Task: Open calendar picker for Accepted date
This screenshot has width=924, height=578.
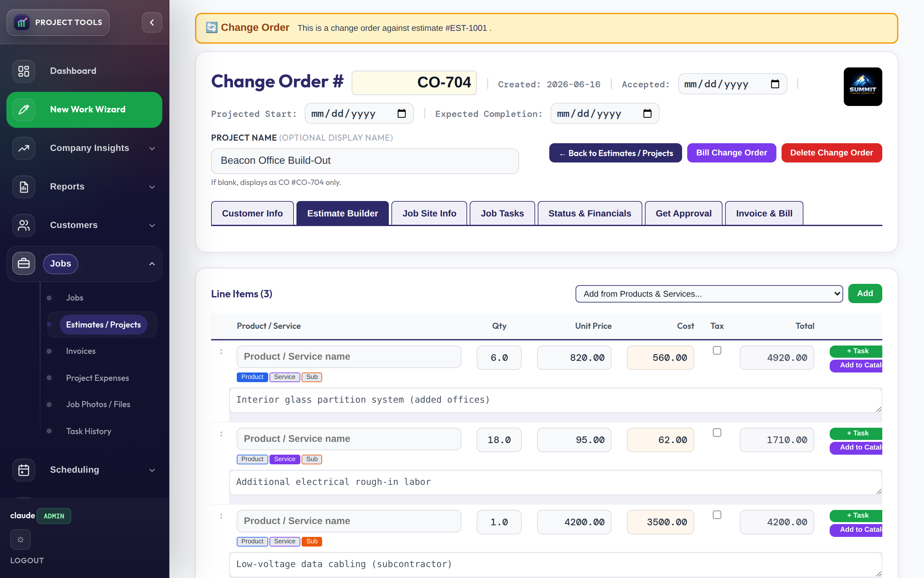Action: (775, 84)
